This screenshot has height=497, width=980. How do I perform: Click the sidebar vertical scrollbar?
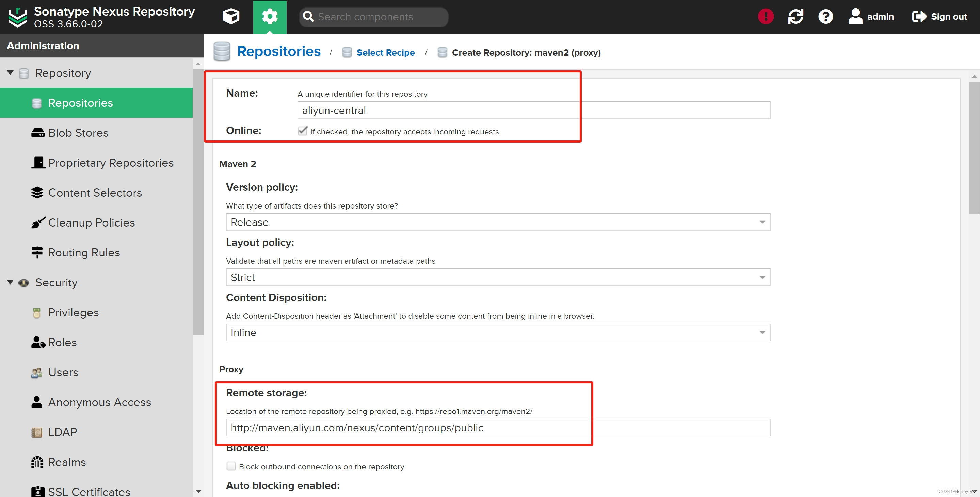click(x=198, y=201)
